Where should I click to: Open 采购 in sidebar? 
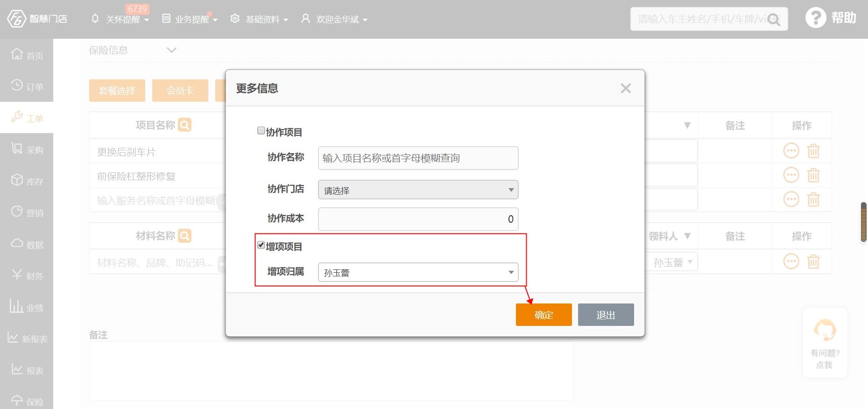click(27, 149)
